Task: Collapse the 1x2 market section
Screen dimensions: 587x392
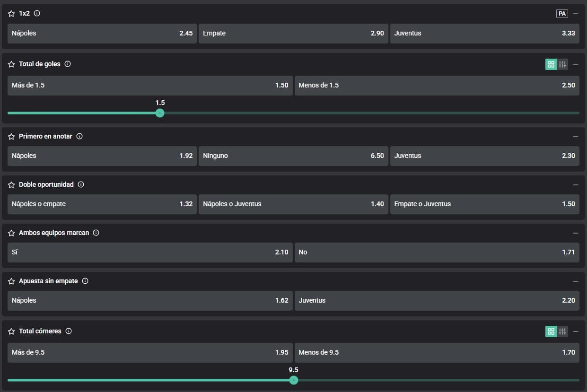Action: (576, 14)
